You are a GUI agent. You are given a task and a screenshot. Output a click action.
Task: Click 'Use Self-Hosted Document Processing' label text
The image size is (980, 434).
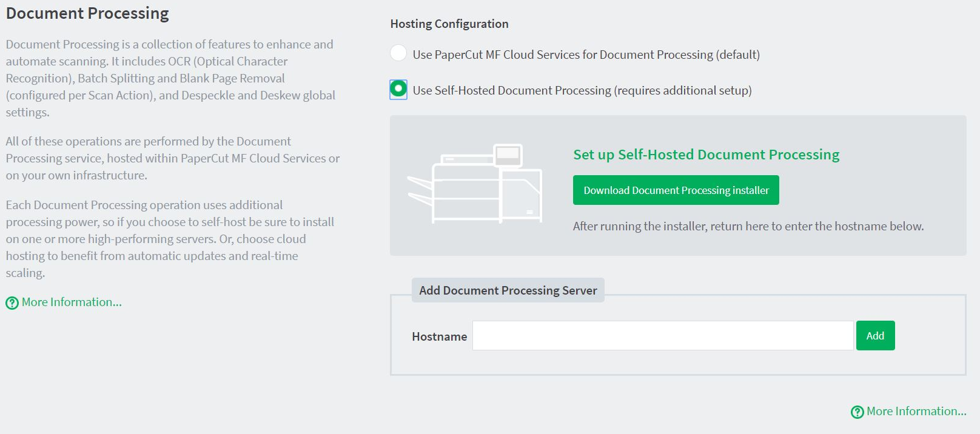pos(582,90)
